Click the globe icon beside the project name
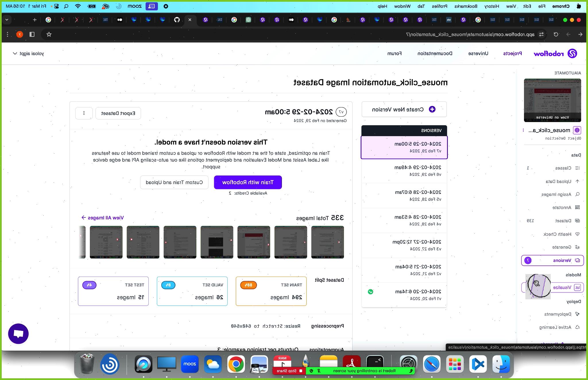The width and height of the screenshot is (588, 380). 577,130
